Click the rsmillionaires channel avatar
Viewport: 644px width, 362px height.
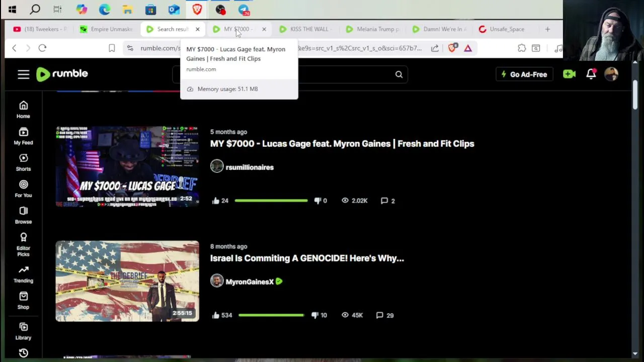(x=217, y=166)
